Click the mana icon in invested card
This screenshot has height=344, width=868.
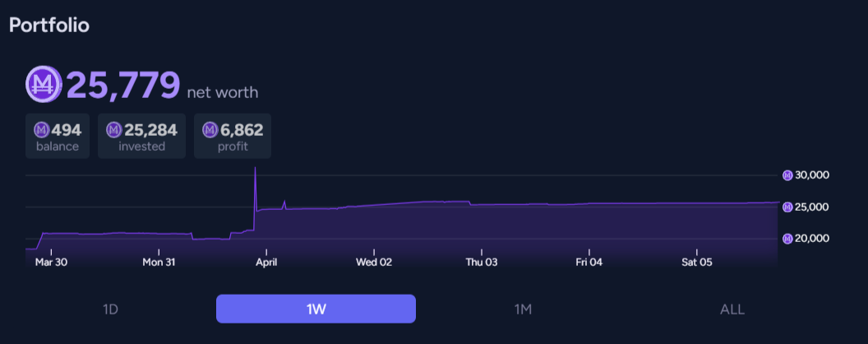click(x=113, y=130)
